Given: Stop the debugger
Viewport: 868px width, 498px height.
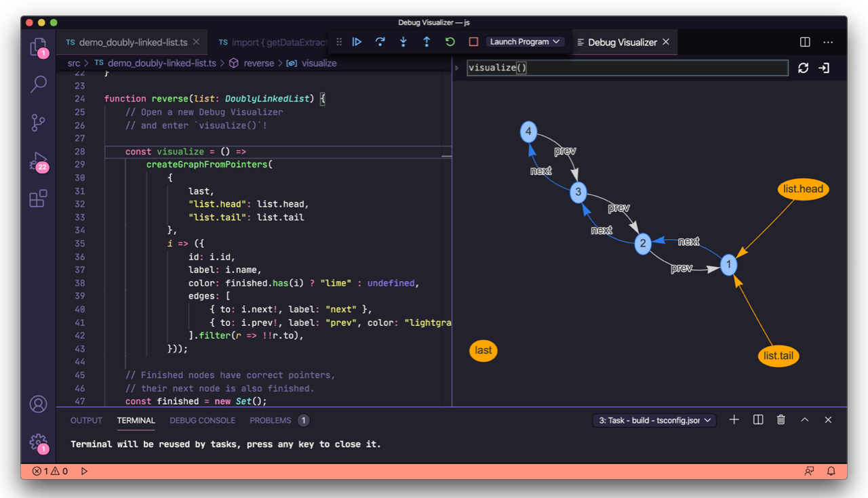Looking at the screenshot, I should pyautogui.click(x=473, y=41).
